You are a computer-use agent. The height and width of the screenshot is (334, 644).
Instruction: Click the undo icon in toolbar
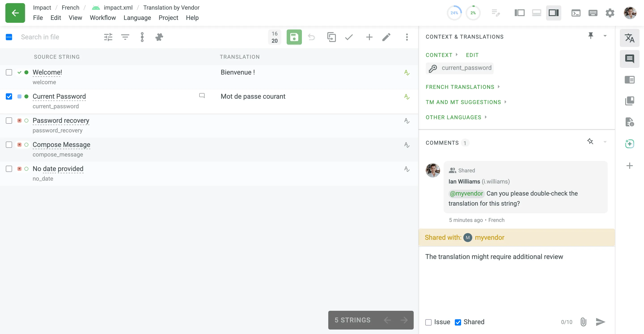pyautogui.click(x=311, y=37)
